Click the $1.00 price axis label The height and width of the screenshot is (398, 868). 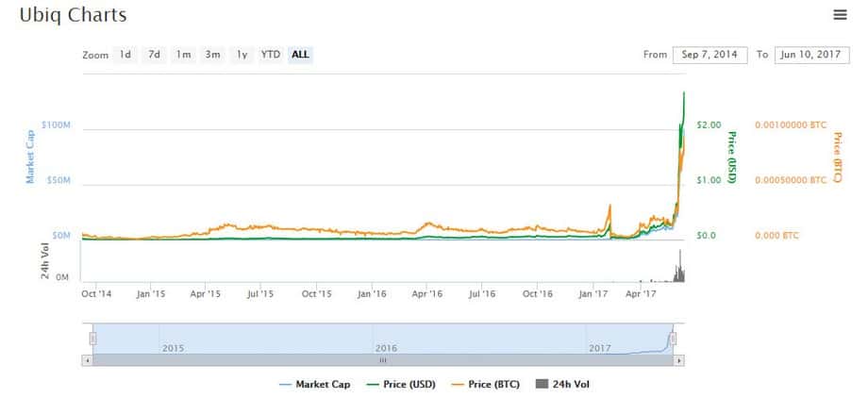(709, 180)
